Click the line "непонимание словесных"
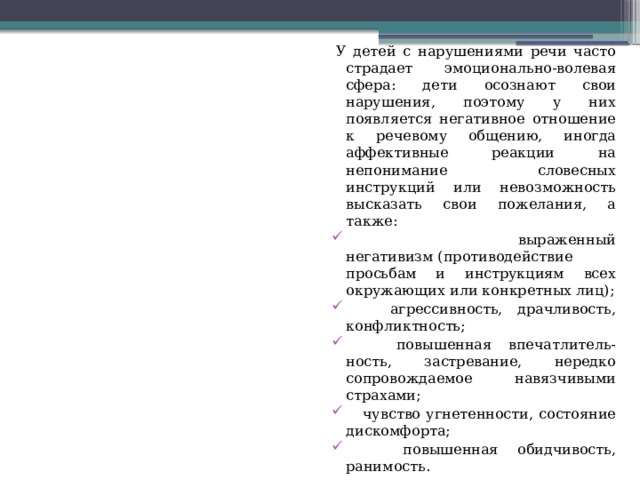 tap(480, 171)
